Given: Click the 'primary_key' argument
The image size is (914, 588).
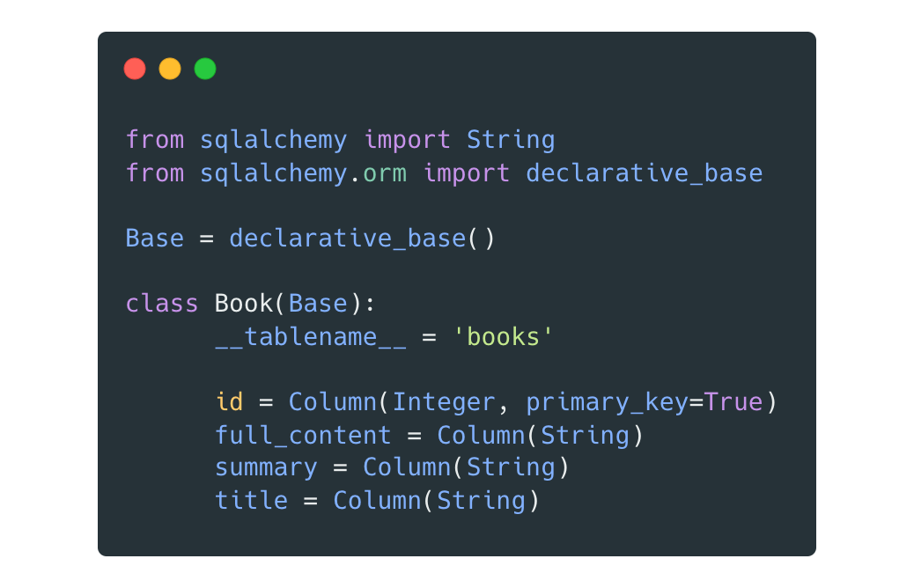Looking at the screenshot, I should tap(607, 402).
